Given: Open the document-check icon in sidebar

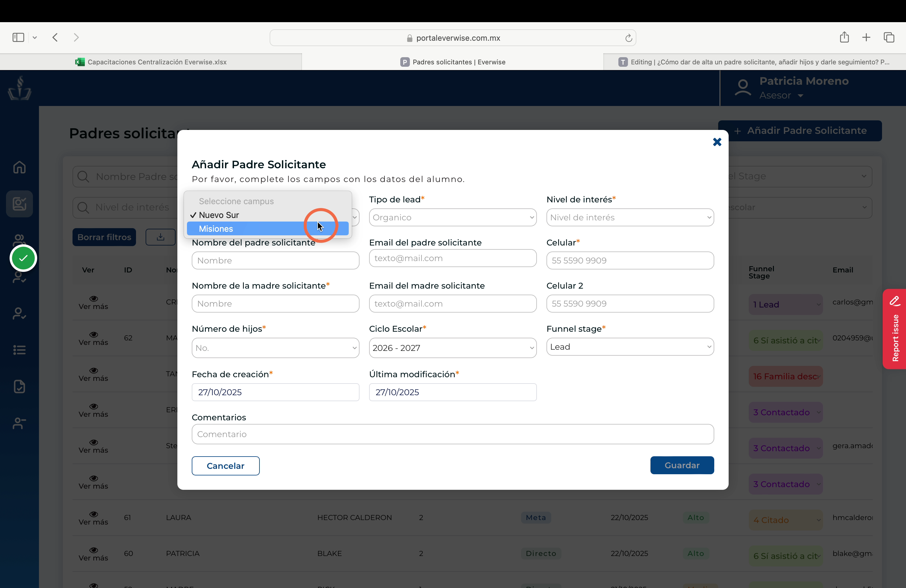Looking at the screenshot, I should (x=19, y=387).
